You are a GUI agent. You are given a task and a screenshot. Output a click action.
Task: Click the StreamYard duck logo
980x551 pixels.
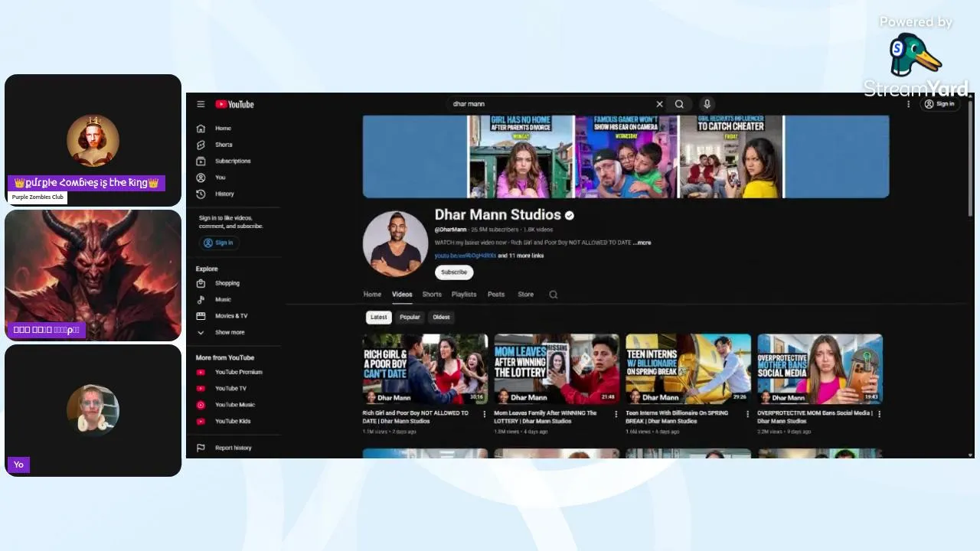pyautogui.click(x=914, y=54)
